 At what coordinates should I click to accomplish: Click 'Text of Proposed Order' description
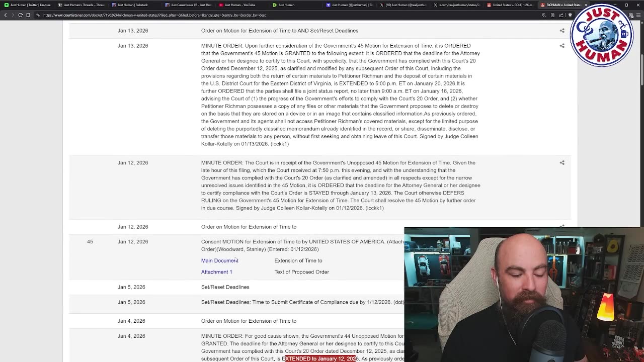(301, 272)
